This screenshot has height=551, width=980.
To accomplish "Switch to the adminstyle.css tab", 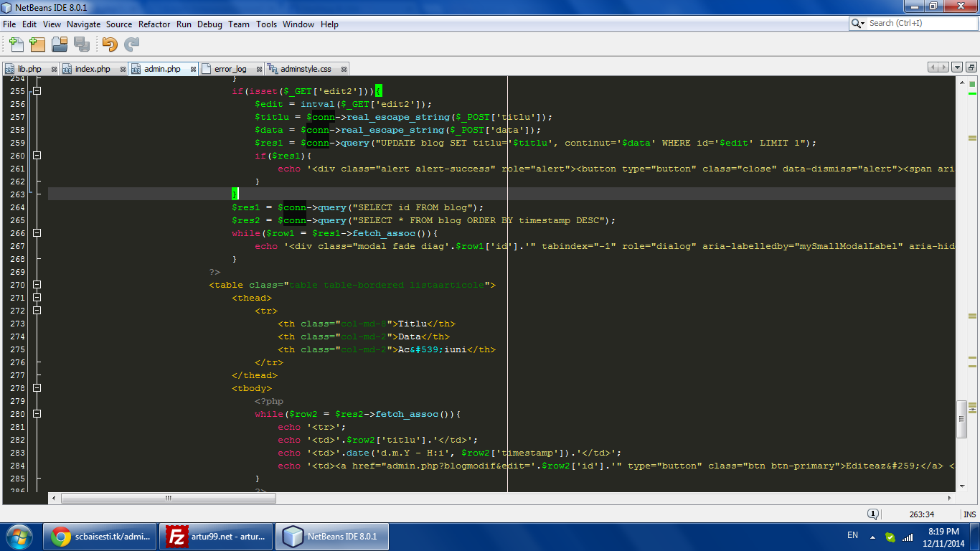I will click(x=306, y=69).
